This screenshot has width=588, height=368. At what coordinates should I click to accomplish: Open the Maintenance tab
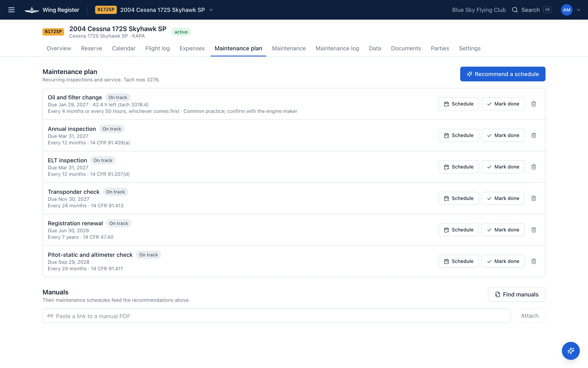pyautogui.click(x=289, y=48)
